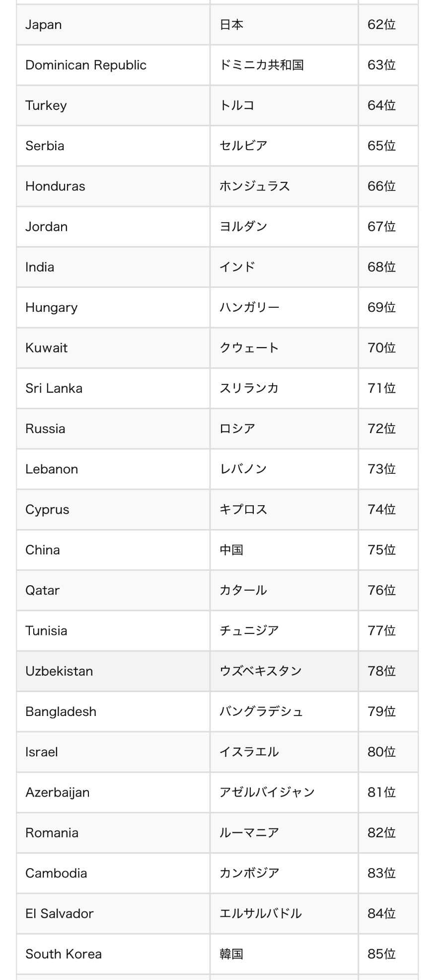The height and width of the screenshot is (980, 447).
Task: Click the Japan country cell
Action: coord(44,25)
